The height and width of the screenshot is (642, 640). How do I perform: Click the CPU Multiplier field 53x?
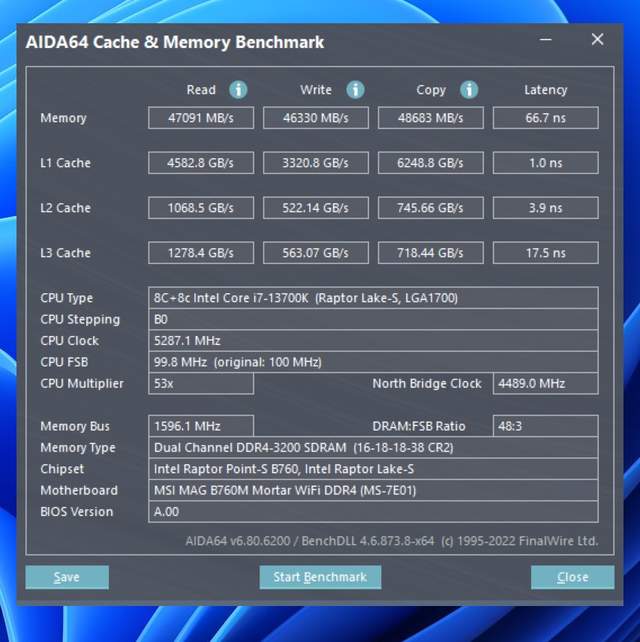pos(201,384)
